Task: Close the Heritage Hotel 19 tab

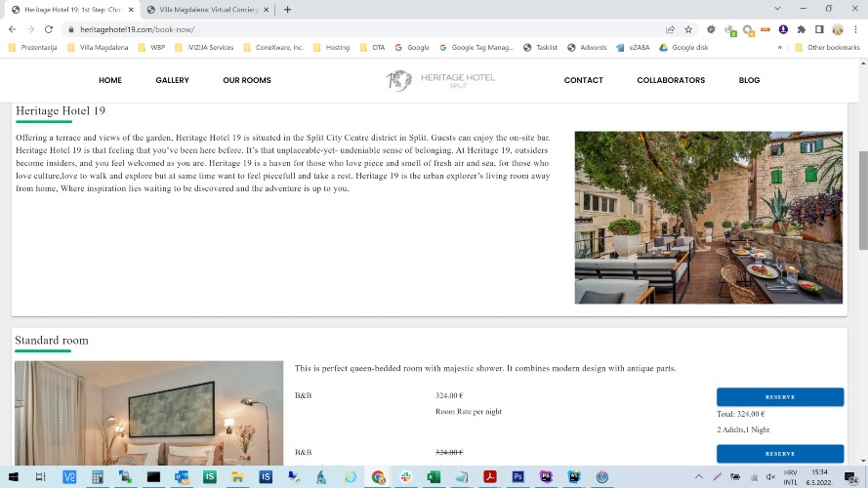Action: tap(131, 10)
